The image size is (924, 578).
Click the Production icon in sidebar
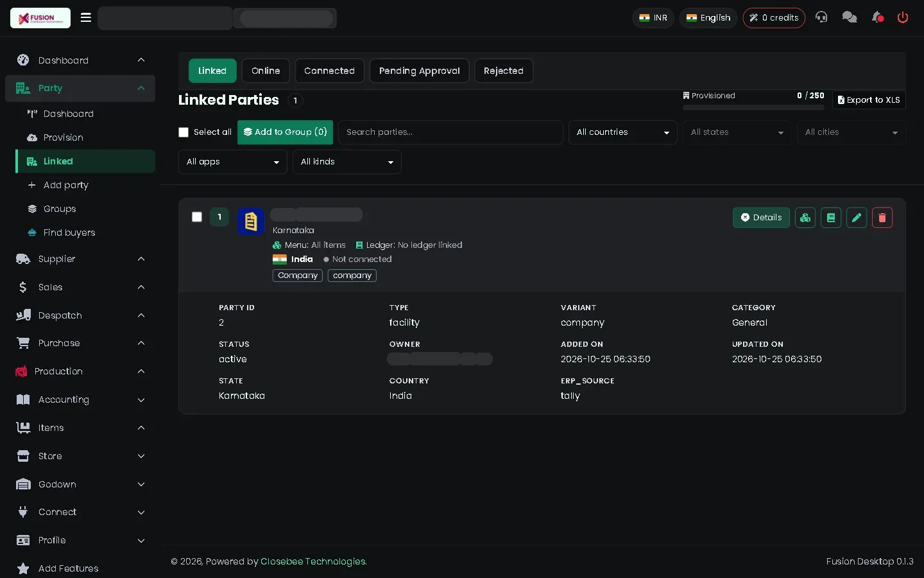(21, 371)
